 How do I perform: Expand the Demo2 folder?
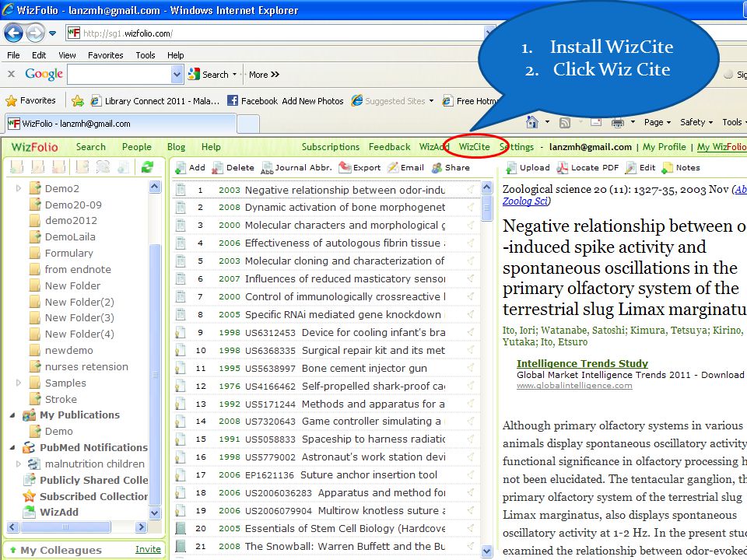(19, 188)
